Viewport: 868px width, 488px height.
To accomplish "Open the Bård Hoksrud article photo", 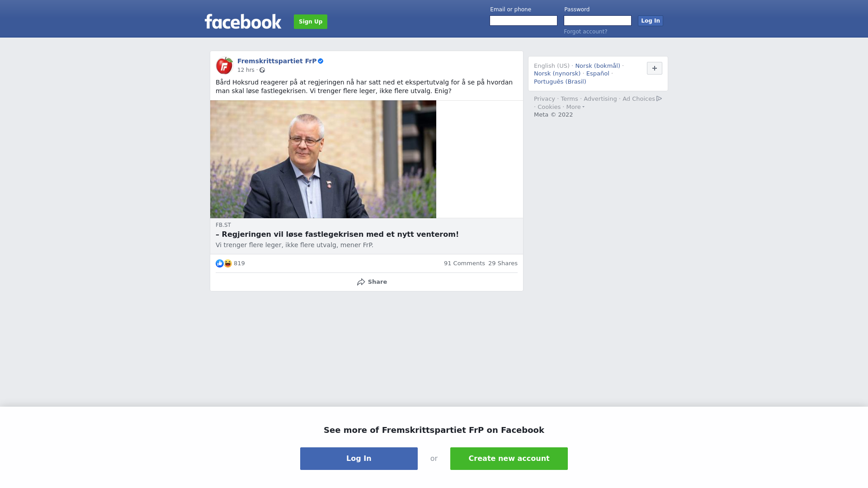I will pos(323,160).
